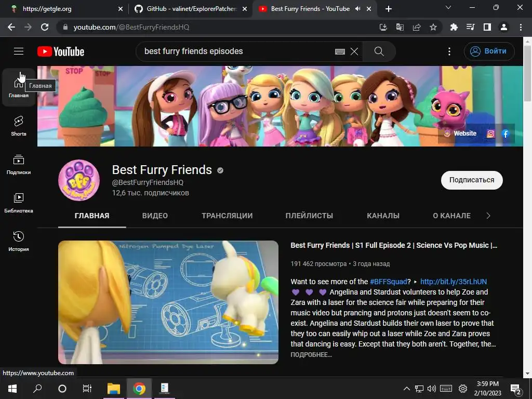Open Библиотека in the left sidebar
Viewport: 532px width, 399px height.
(19, 203)
